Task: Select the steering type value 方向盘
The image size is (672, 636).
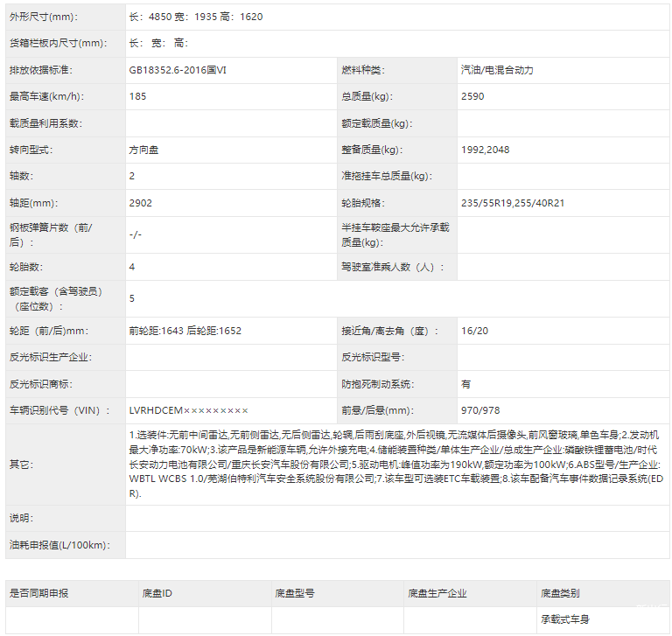Action: pos(143,150)
